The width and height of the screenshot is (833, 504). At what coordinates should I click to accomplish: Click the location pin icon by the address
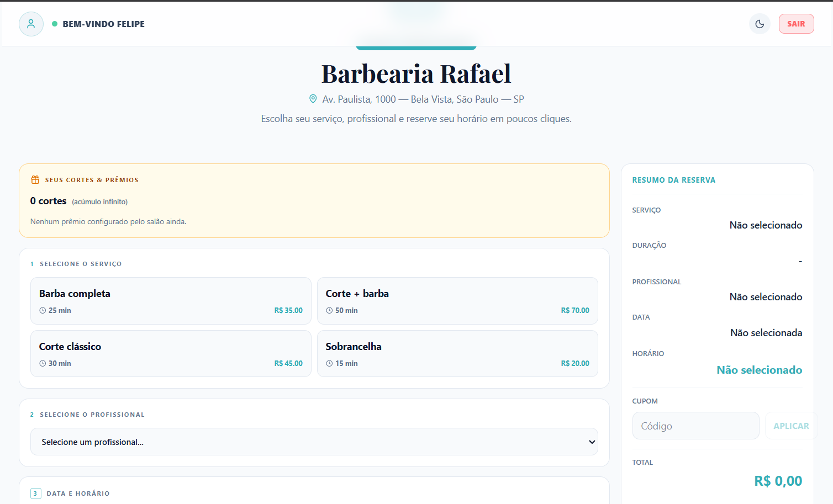pos(313,99)
